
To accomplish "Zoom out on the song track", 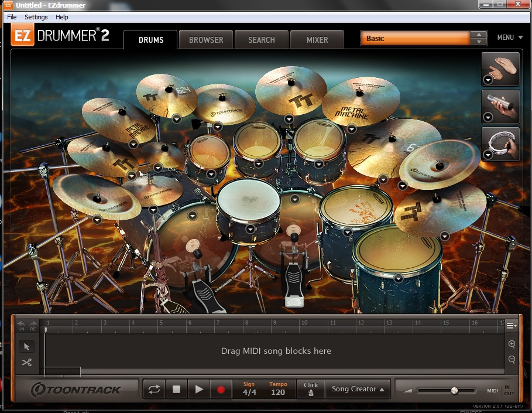I will [x=512, y=359].
